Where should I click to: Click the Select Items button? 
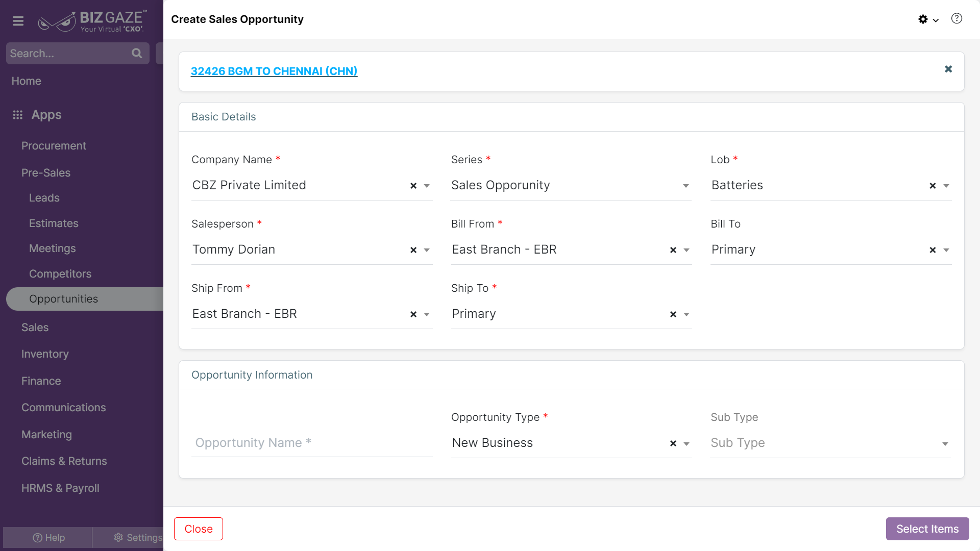(x=927, y=529)
